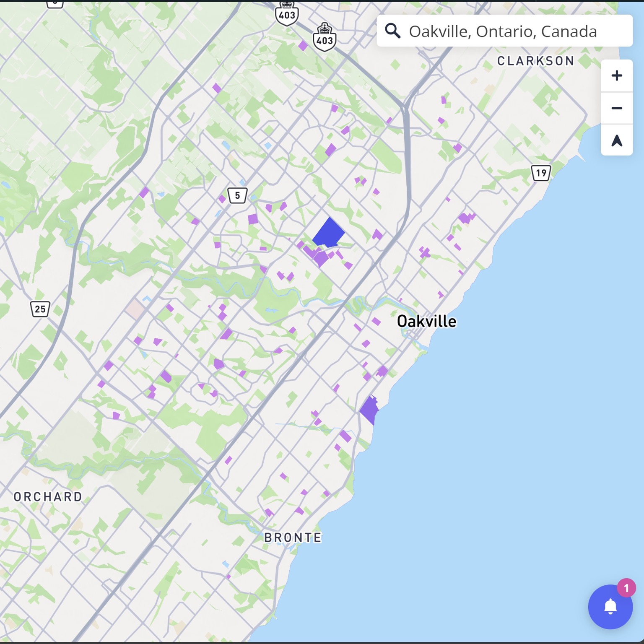This screenshot has height=644, width=644.
Task: Click the Oakville city label
Action: (x=426, y=322)
